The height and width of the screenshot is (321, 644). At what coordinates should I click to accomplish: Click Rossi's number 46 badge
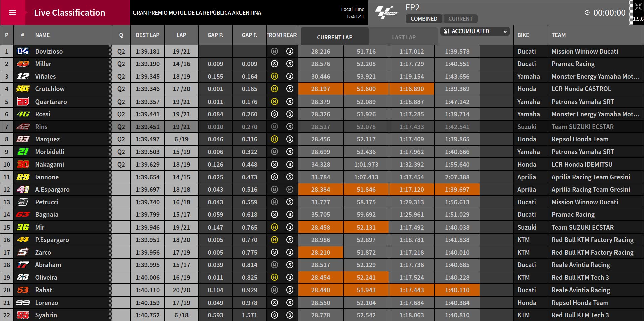[23, 114]
